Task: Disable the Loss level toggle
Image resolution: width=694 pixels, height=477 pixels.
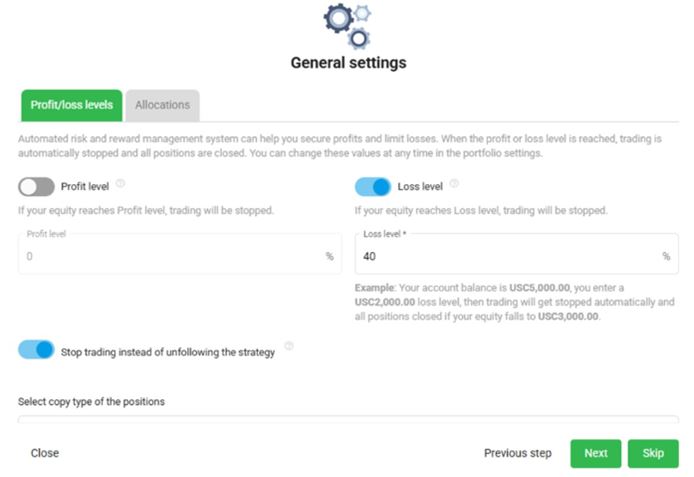Action: [x=373, y=186]
